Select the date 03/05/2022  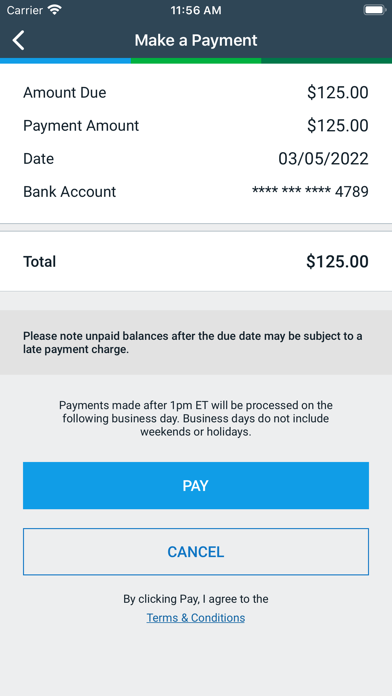[323, 158]
